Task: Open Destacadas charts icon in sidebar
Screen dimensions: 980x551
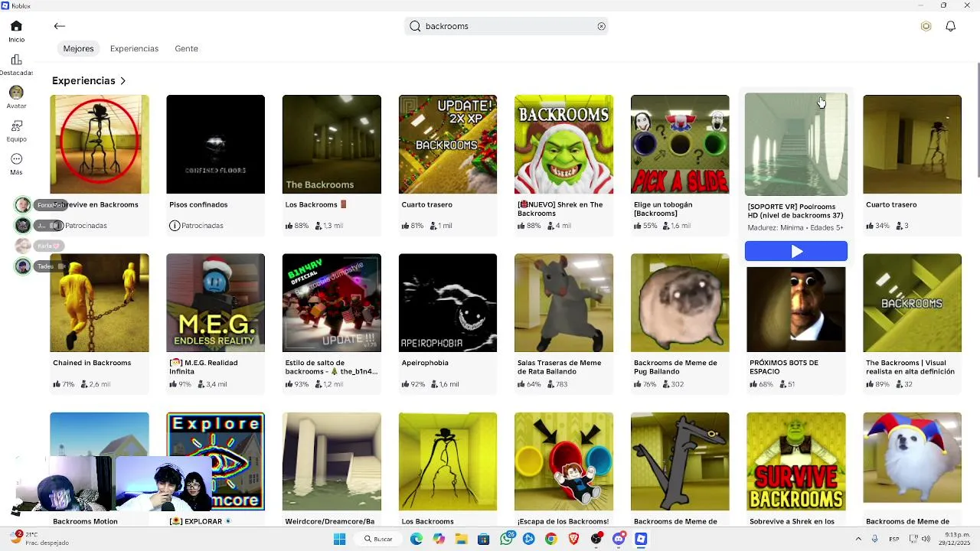Action: [x=16, y=60]
